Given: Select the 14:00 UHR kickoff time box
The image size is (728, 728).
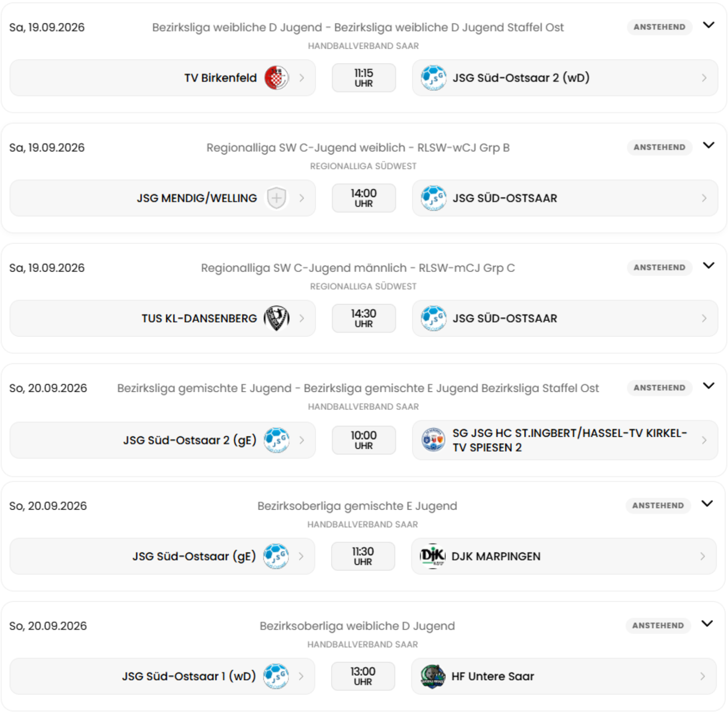Looking at the screenshot, I should [364, 198].
